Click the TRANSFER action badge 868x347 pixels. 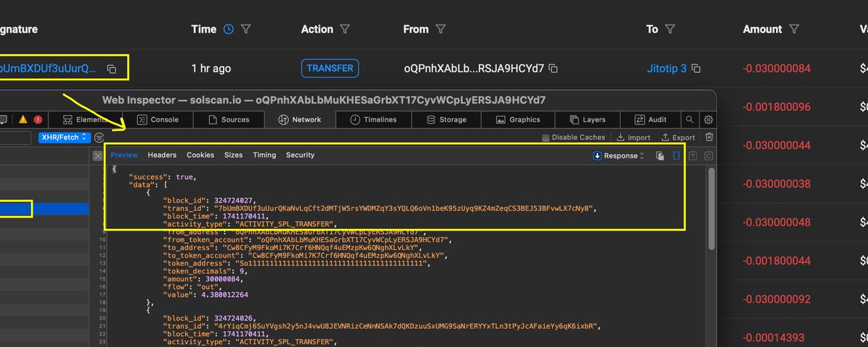coord(330,69)
